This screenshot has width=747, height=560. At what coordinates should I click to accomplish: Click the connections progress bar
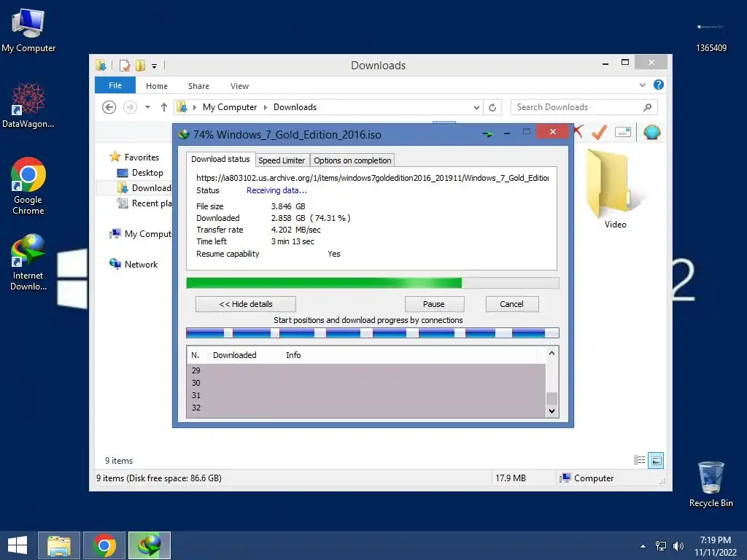[x=372, y=332]
